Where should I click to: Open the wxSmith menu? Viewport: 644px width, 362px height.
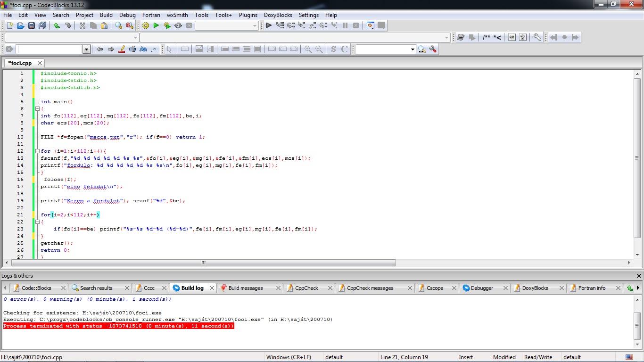(x=177, y=15)
